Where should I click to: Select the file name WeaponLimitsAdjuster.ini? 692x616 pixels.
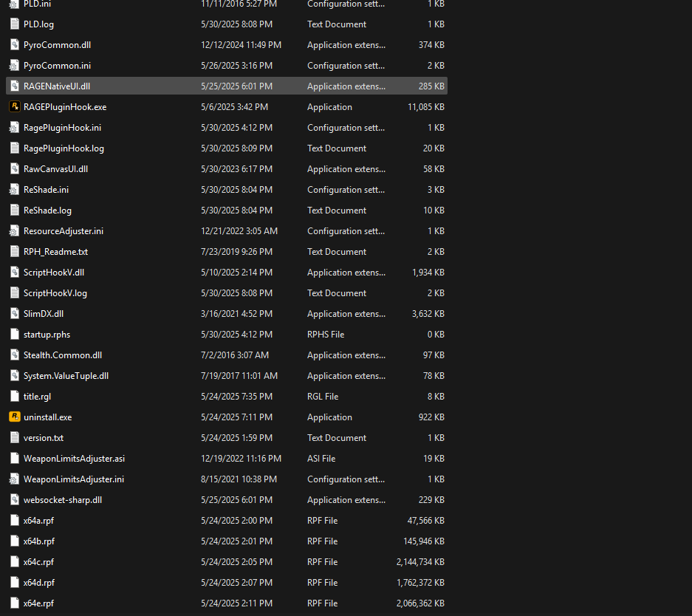[x=74, y=479]
